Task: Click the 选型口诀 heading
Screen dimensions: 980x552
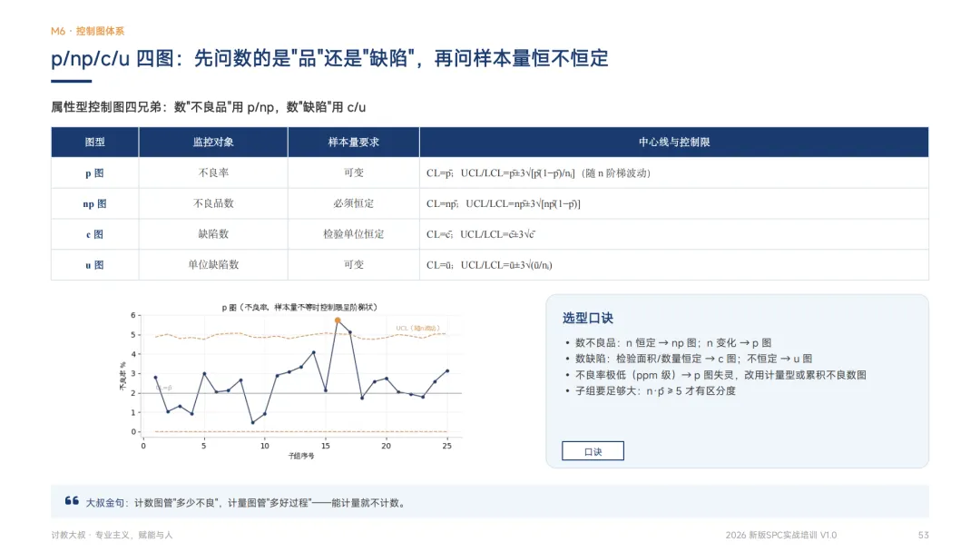Action: (587, 318)
